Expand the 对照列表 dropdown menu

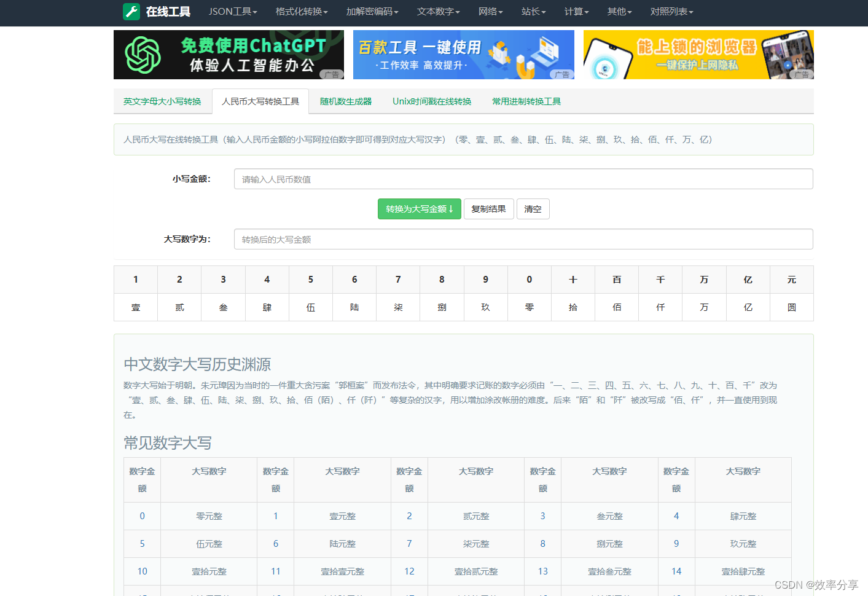pos(671,12)
